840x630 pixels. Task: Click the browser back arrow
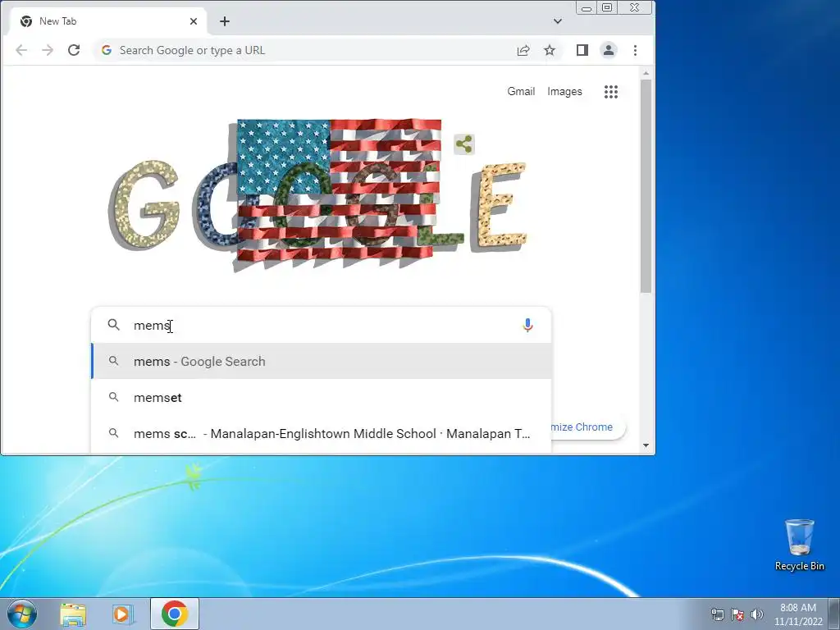(x=21, y=50)
